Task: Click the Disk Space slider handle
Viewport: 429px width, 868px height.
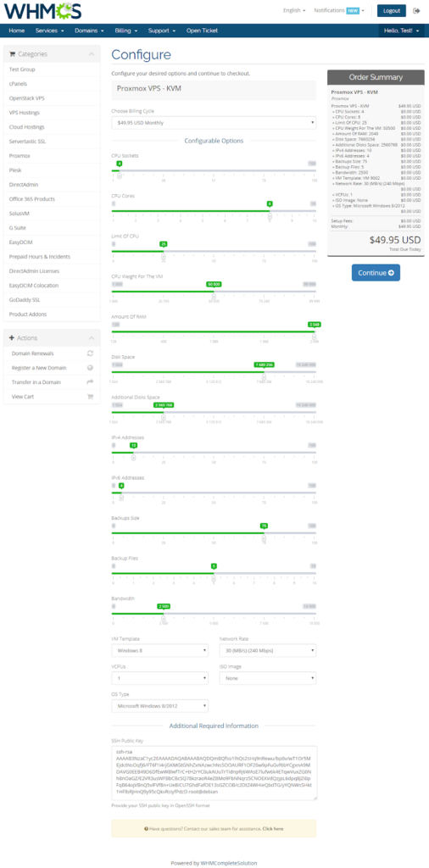Action: [x=264, y=377]
